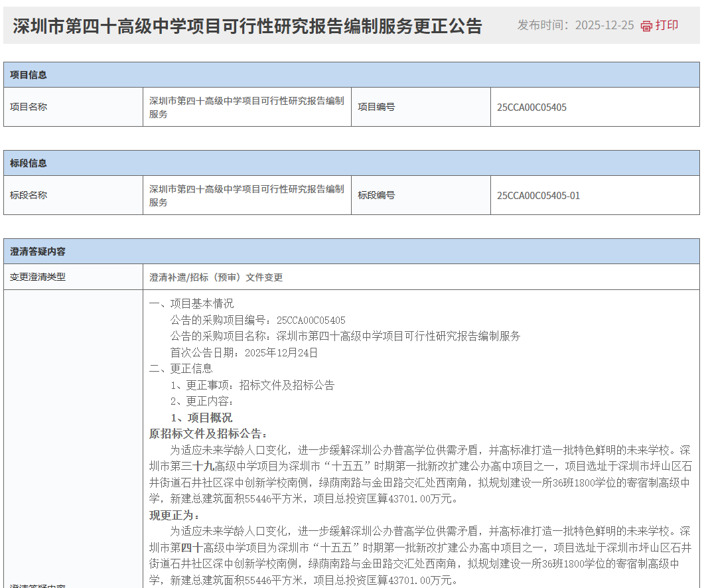Click the 标段编号 label cell

(376, 195)
